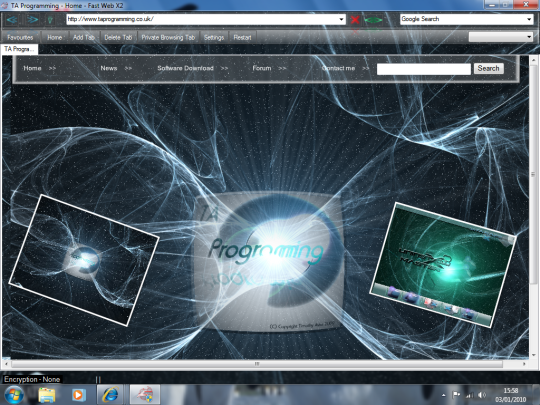Open a Private Browsing Tab

tap(168, 37)
